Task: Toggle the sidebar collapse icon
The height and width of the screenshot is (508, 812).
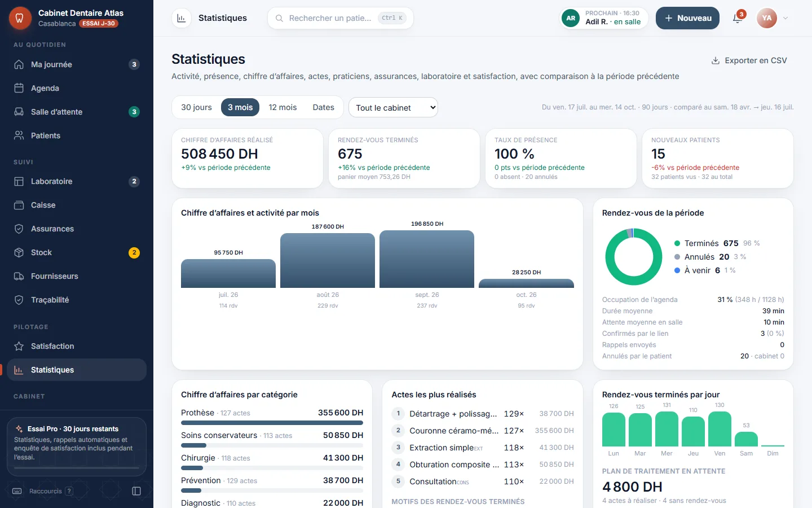Action: (136, 491)
